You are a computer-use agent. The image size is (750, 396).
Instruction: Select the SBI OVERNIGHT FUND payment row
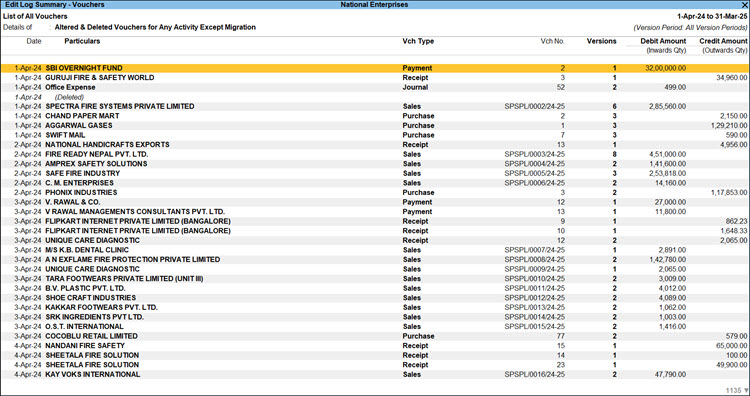click(x=375, y=68)
